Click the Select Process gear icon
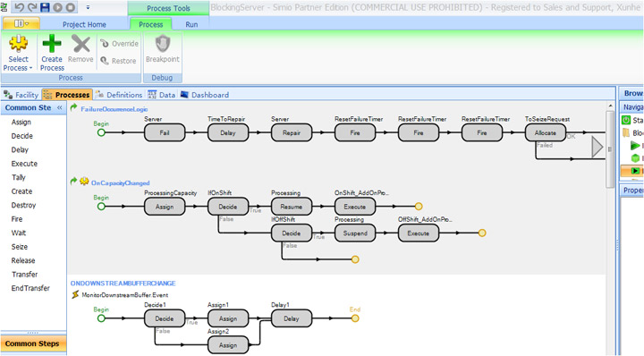Screen dimensions: 644x356 coord(19,44)
